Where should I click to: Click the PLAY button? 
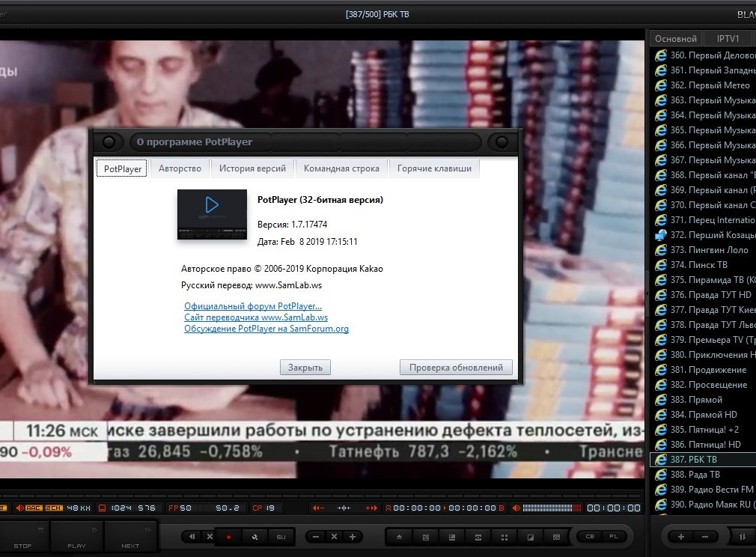[76, 538]
